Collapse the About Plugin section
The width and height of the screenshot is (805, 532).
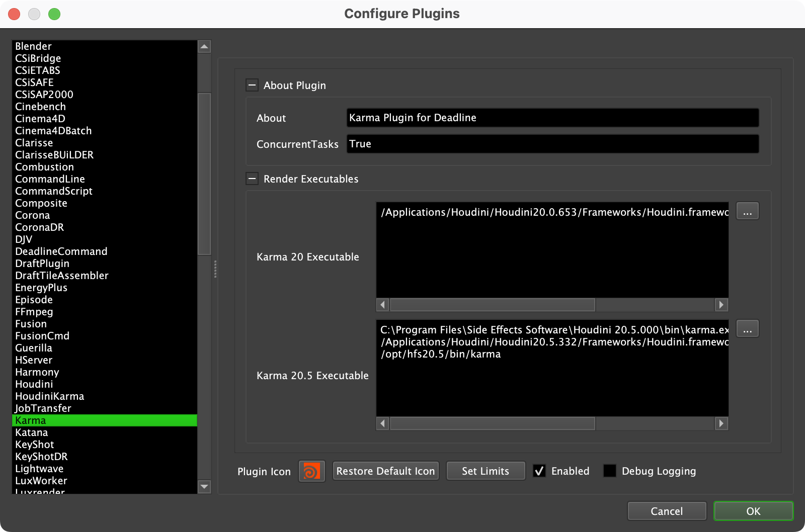(x=252, y=85)
